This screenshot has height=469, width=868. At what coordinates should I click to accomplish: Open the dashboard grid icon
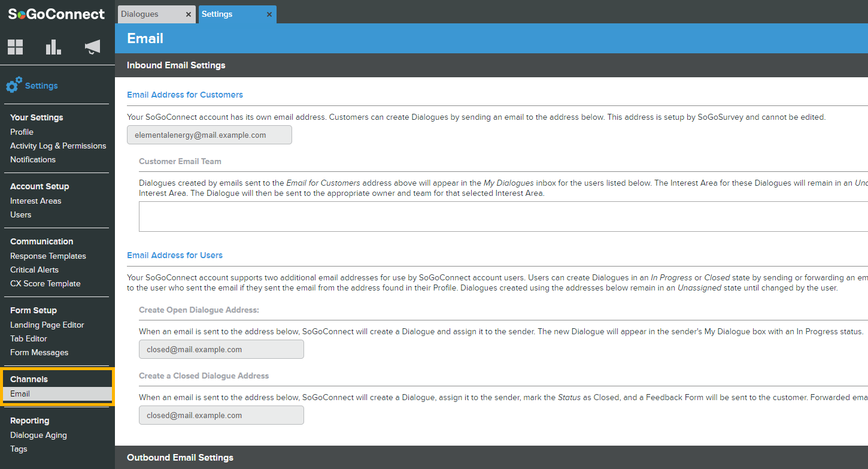(x=16, y=47)
